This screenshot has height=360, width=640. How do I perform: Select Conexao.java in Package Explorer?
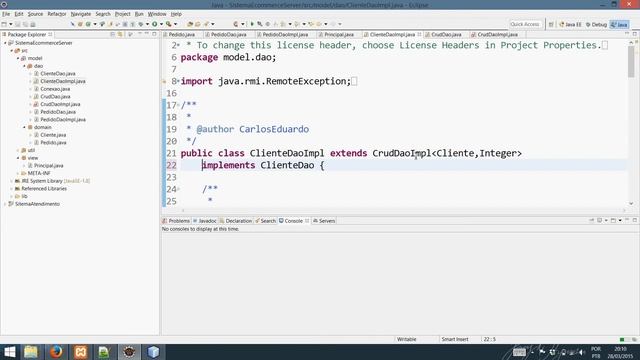[55, 89]
